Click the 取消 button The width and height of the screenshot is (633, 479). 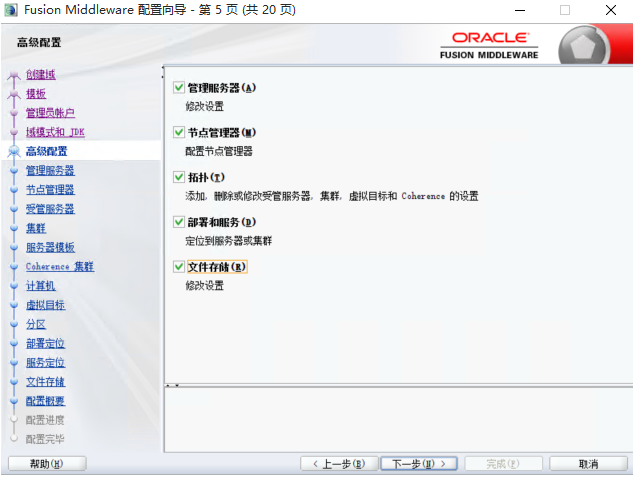tap(588, 464)
